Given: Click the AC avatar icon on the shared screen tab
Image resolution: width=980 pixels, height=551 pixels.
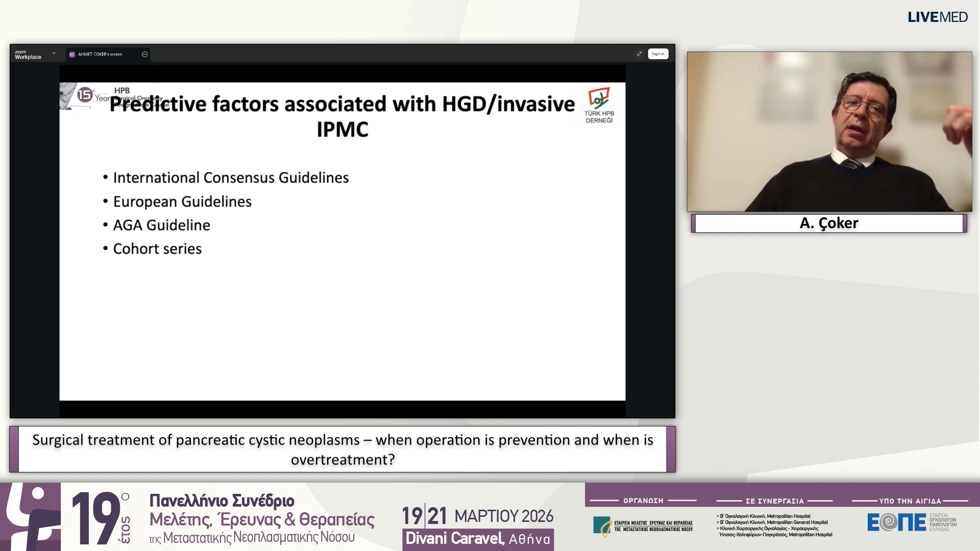Looking at the screenshot, I should (72, 54).
